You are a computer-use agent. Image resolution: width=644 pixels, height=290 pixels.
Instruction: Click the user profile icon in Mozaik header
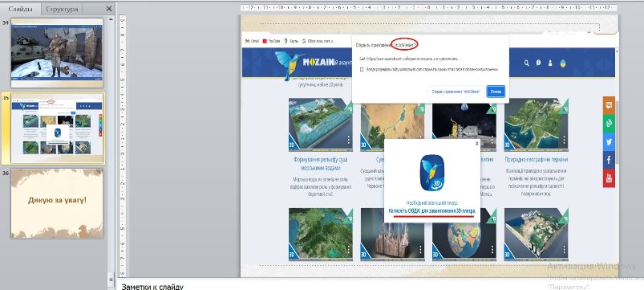pyautogui.click(x=550, y=63)
